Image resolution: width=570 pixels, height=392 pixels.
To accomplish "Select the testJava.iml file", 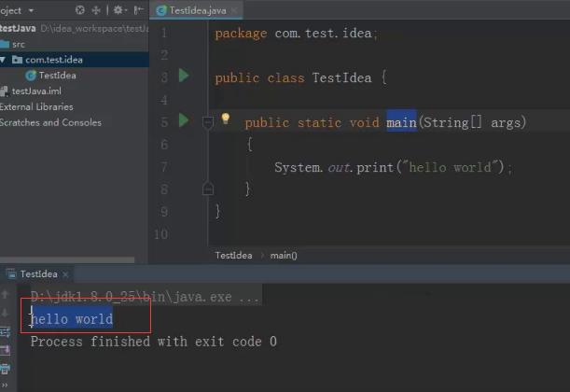I will [36, 91].
